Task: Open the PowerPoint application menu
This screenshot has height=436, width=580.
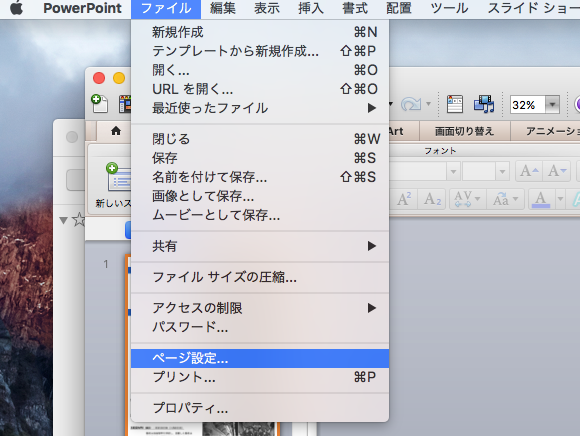Action: (82, 8)
